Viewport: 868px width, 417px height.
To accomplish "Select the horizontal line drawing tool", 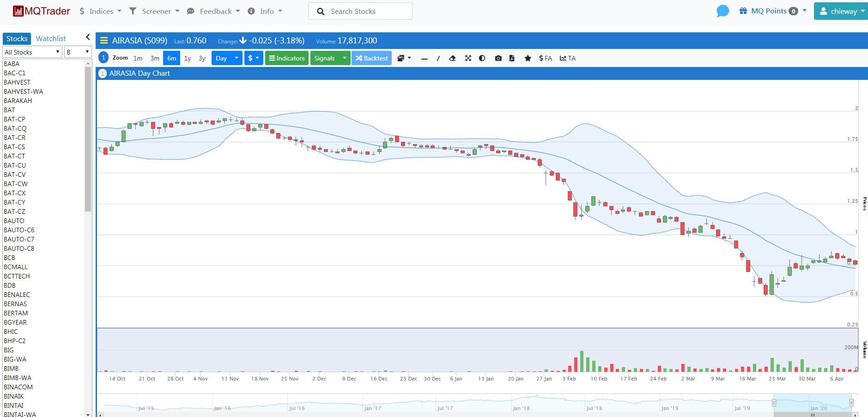I will 424,59.
